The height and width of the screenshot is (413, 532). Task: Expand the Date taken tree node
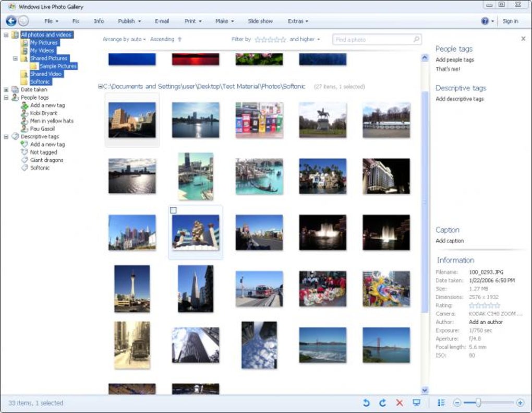(6, 90)
